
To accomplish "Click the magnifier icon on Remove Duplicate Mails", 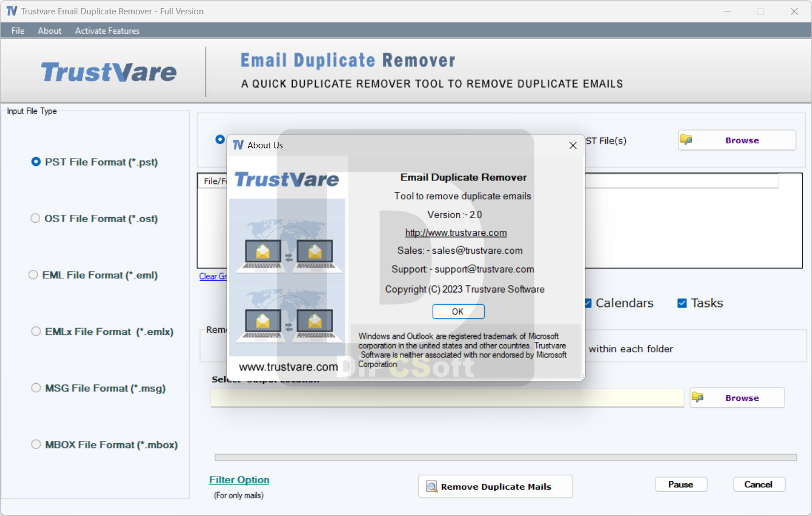I will (x=432, y=487).
